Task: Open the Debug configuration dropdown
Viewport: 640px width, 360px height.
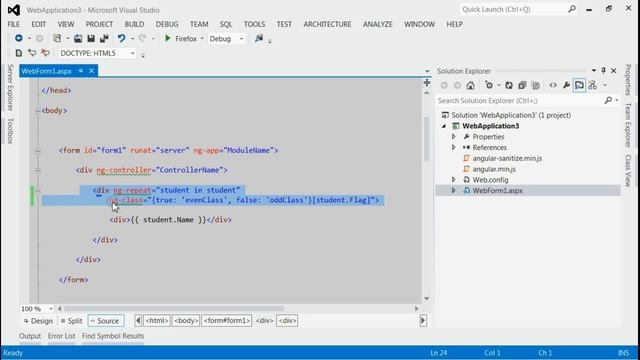Action: 241,39
